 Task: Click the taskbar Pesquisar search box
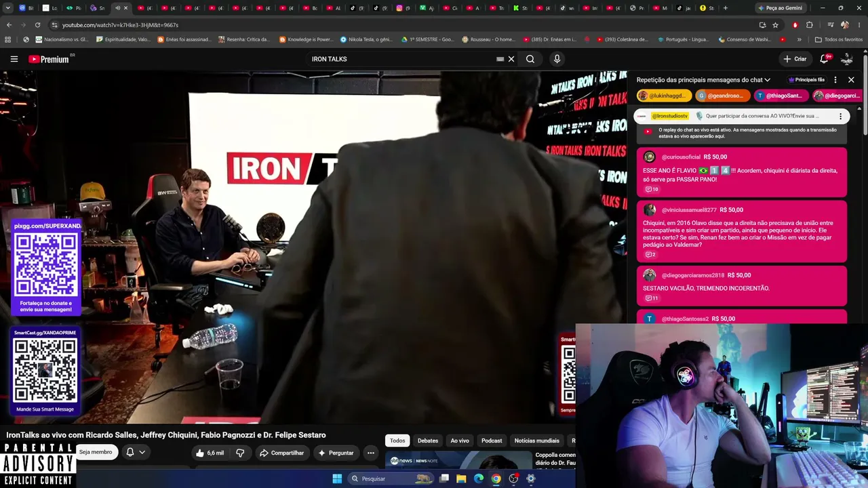391,479
